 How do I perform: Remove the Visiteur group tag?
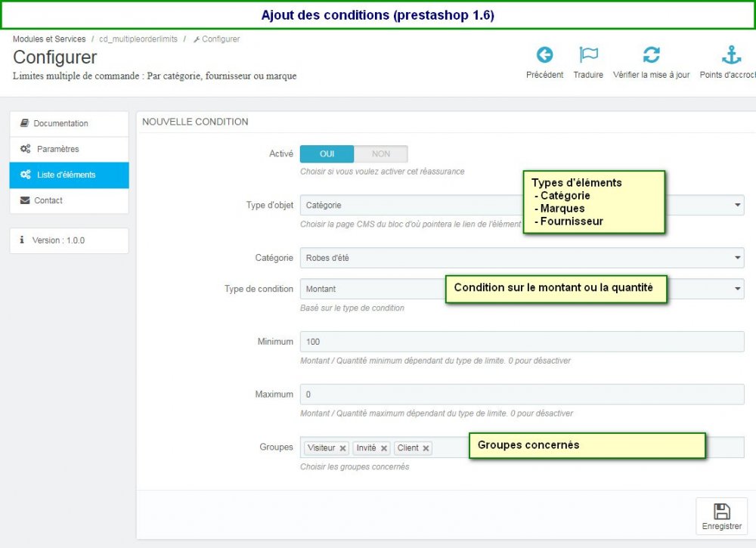[342, 448]
